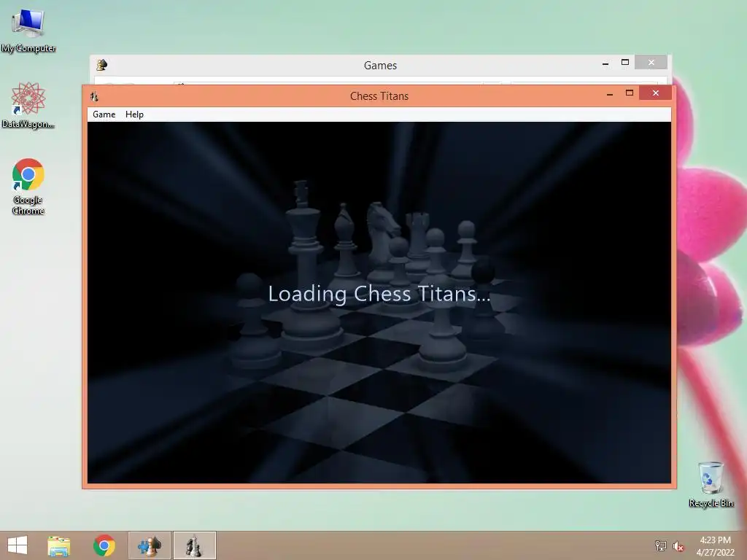Switch to Chess Titans taskbar button

click(x=194, y=545)
